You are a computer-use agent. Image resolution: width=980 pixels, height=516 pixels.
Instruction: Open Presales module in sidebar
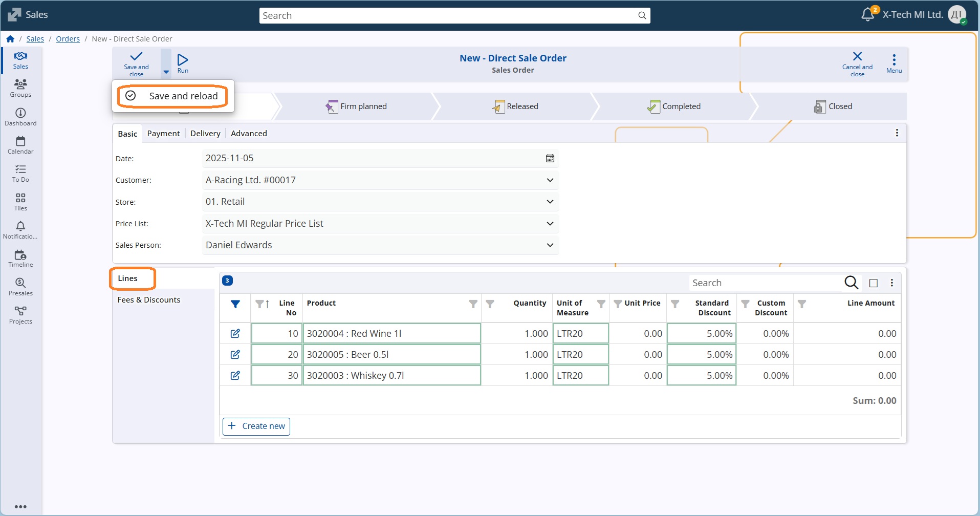coord(20,287)
